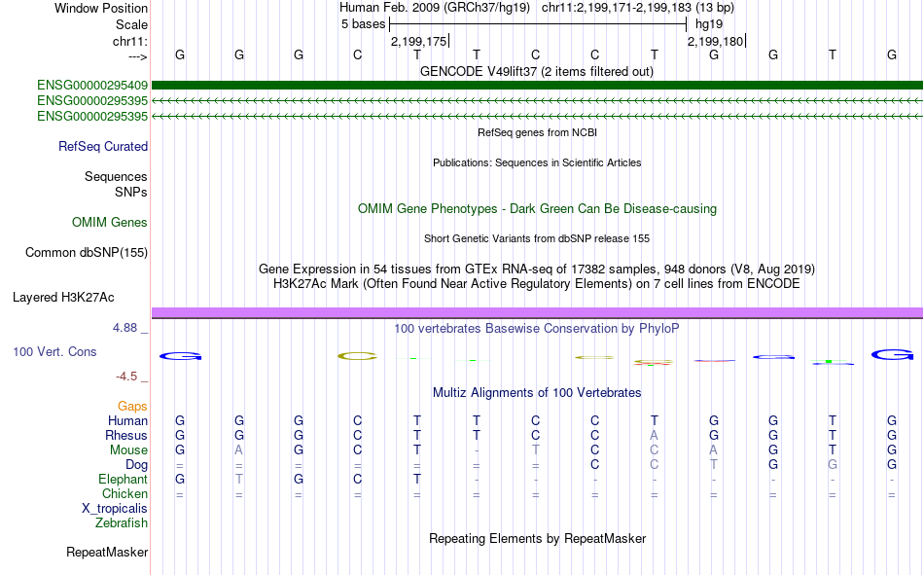924x575 pixels.
Task: Click the solid green ENSG00000295409 exon bar
Action: click(x=537, y=86)
